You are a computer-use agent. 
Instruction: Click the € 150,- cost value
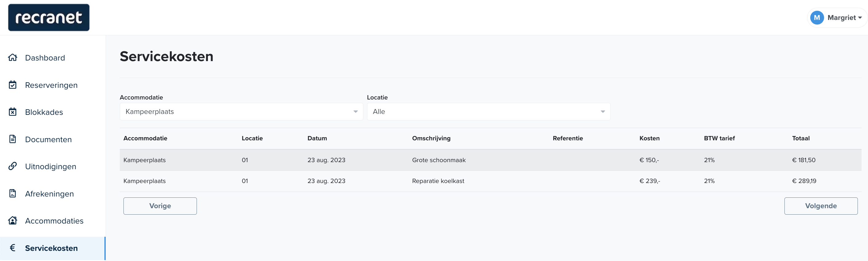(649, 160)
